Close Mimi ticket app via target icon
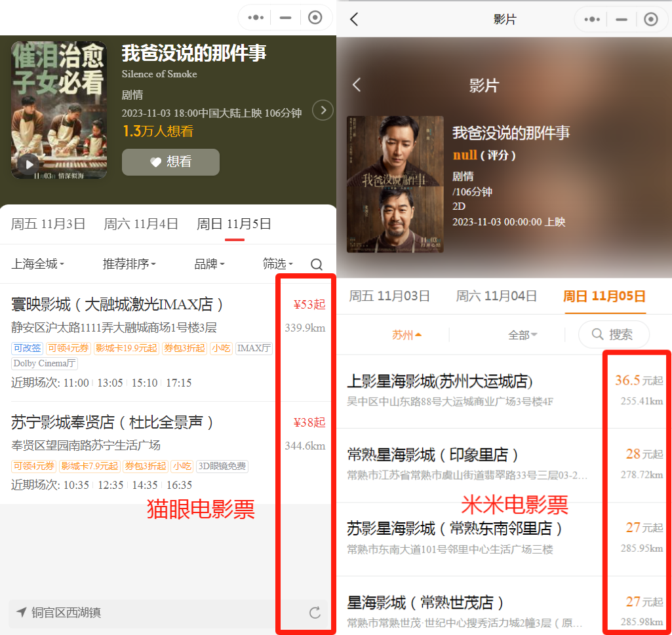672x635 pixels. (x=650, y=19)
